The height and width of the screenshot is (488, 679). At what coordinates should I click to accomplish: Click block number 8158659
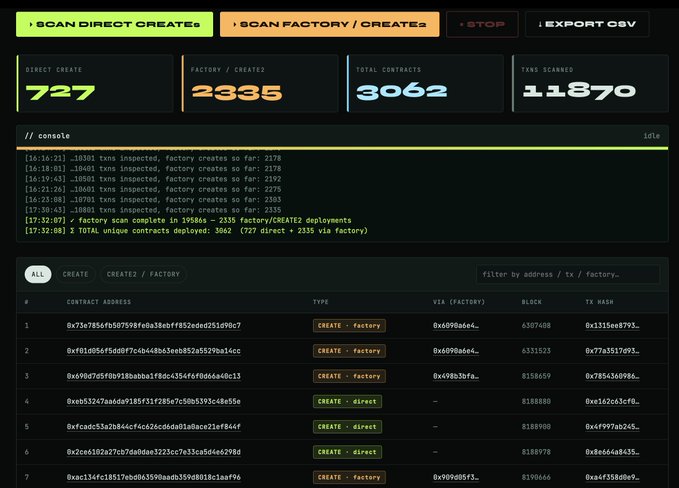pyautogui.click(x=536, y=376)
